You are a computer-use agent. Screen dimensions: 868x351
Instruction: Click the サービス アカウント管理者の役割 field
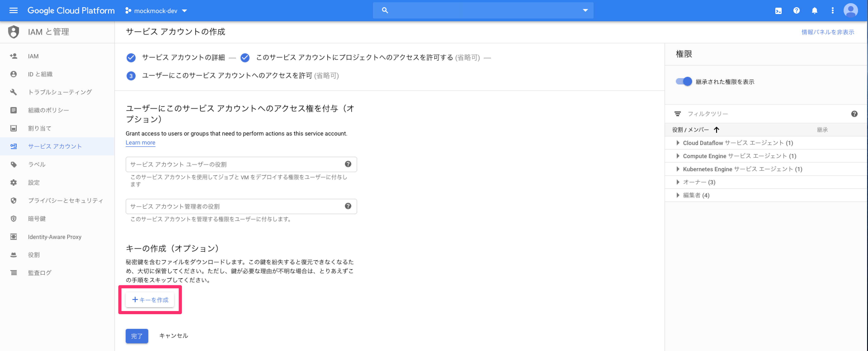pyautogui.click(x=241, y=206)
